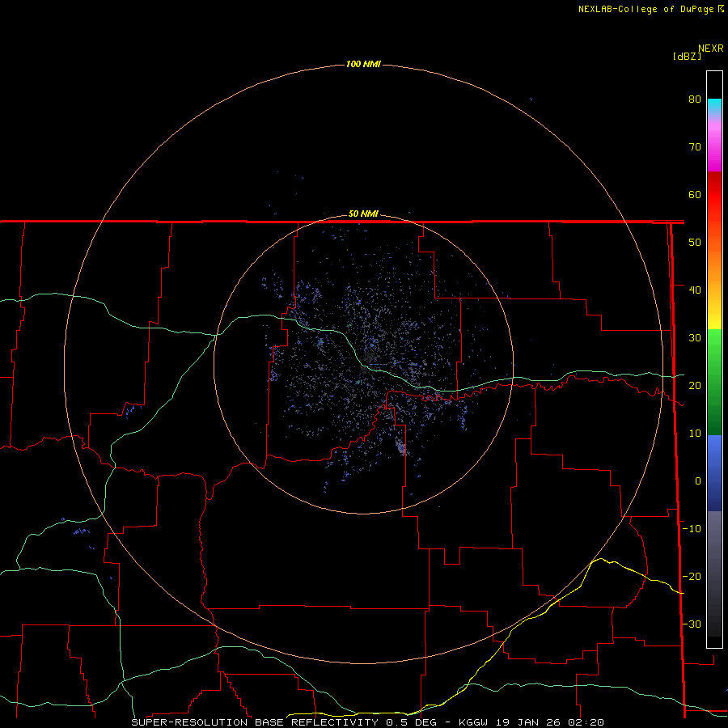Image resolution: width=728 pixels, height=728 pixels.
Task: Click the 100 NMI range ring label
Action: [363, 64]
